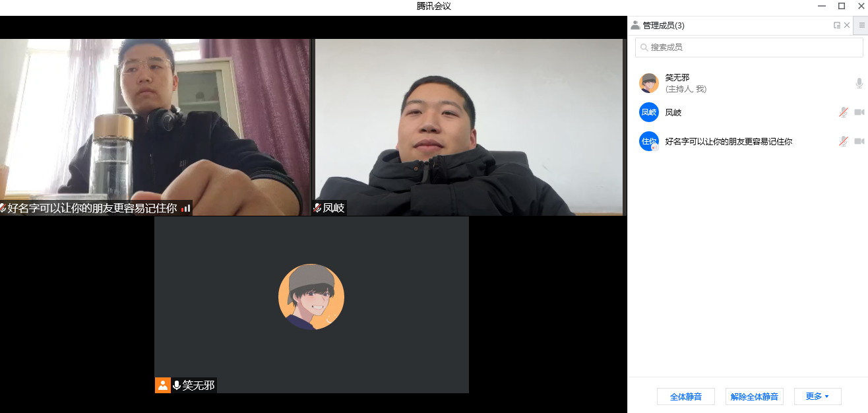Click the (主持人, 我) host label
This screenshot has height=413, width=868.
pyautogui.click(x=686, y=89)
